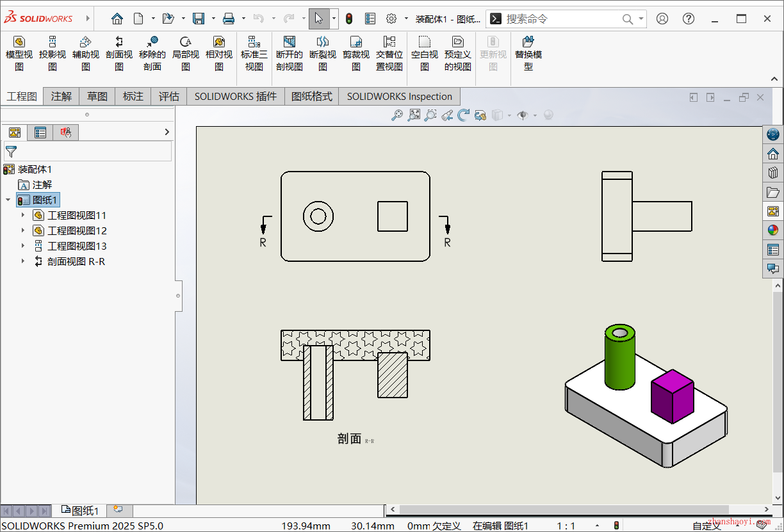
Task: Open the Save dropdown arrow
Action: coord(213,19)
